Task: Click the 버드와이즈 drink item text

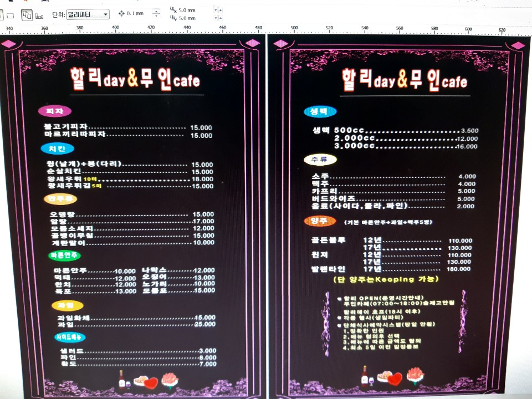Action: tap(333, 198)
